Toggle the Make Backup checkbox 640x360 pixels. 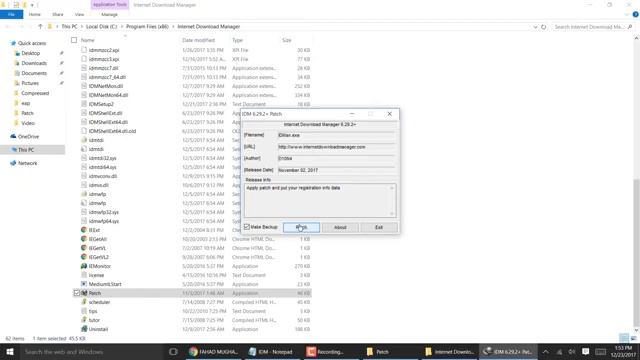point(247,227)
